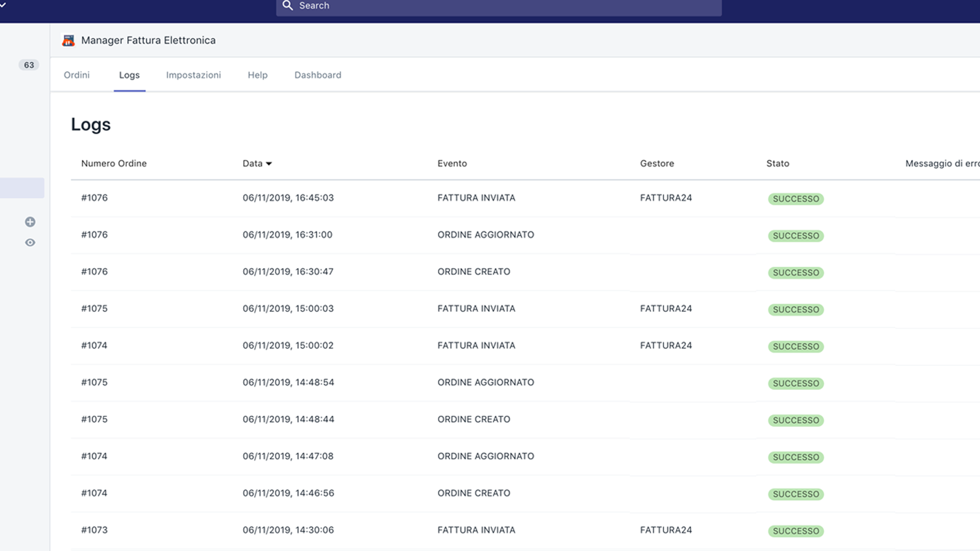Click date 06/11/2019, 15:00:03
This screenshot has width=980, height=551.
(288, 309)
